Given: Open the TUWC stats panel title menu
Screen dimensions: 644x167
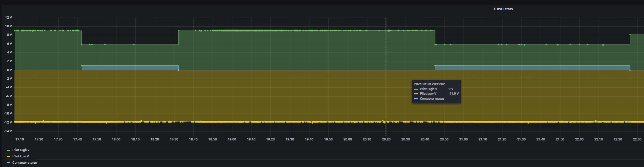Looking at the screenshot, I should click(x=503, y=9).
